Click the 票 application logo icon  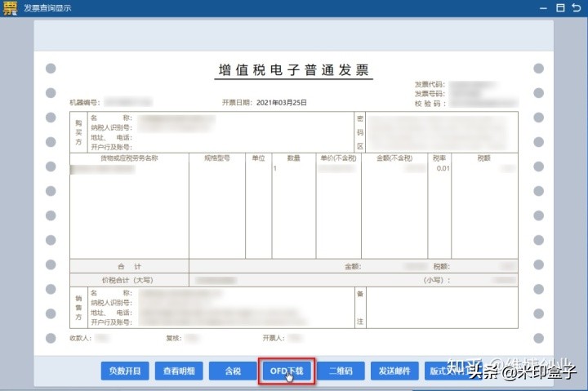tap(10, 8)
